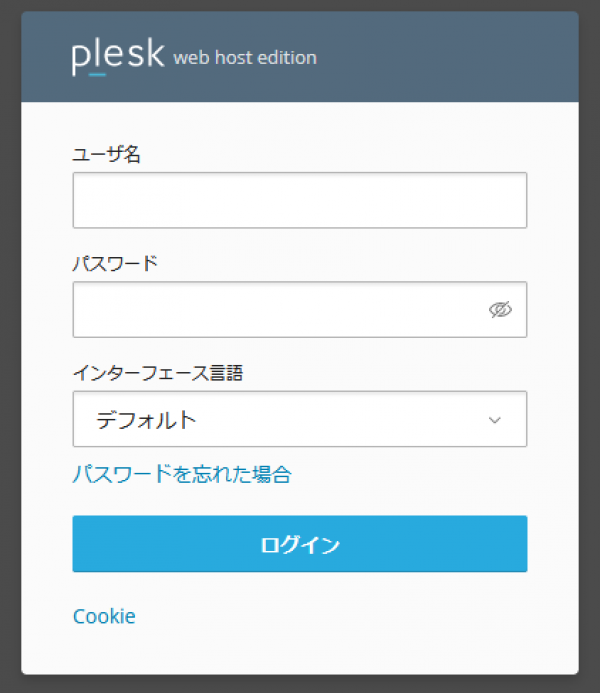Submit the form with the blue login button
This screenshot has width=600, height=693.
(299, 544)
